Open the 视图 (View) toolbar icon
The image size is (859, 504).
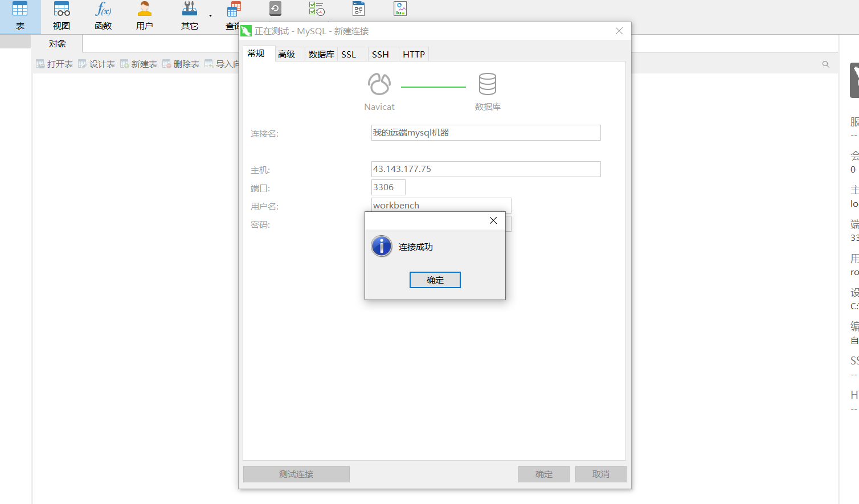pyautogui.click(x=62, y=16)
